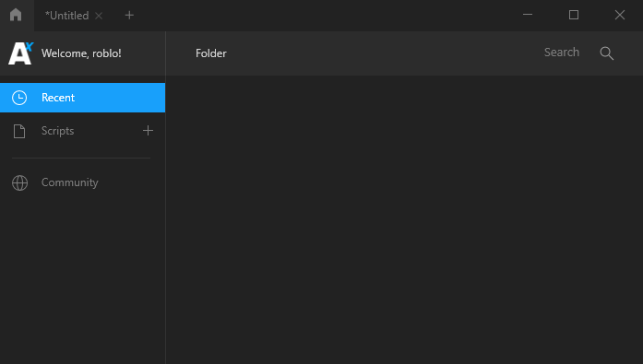Click the globe icon beside Community
The width and height of the screenshot is (643, 364).
[19, 182]
